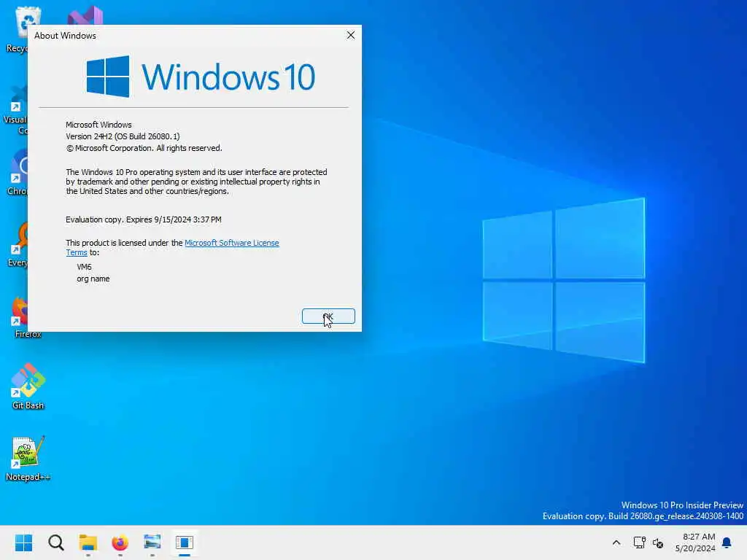Image resolution: width=747 pixels, height=560 pixels.
Task: Click the 'VM6' licensee name
Action: (x=84, y=267)
